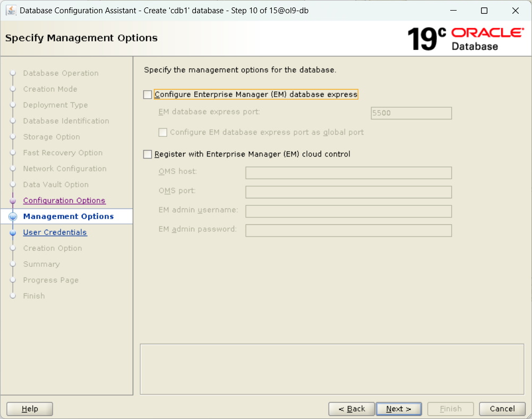Click the Summary step label
The image size is (532, 419).
tap(41, 264)
